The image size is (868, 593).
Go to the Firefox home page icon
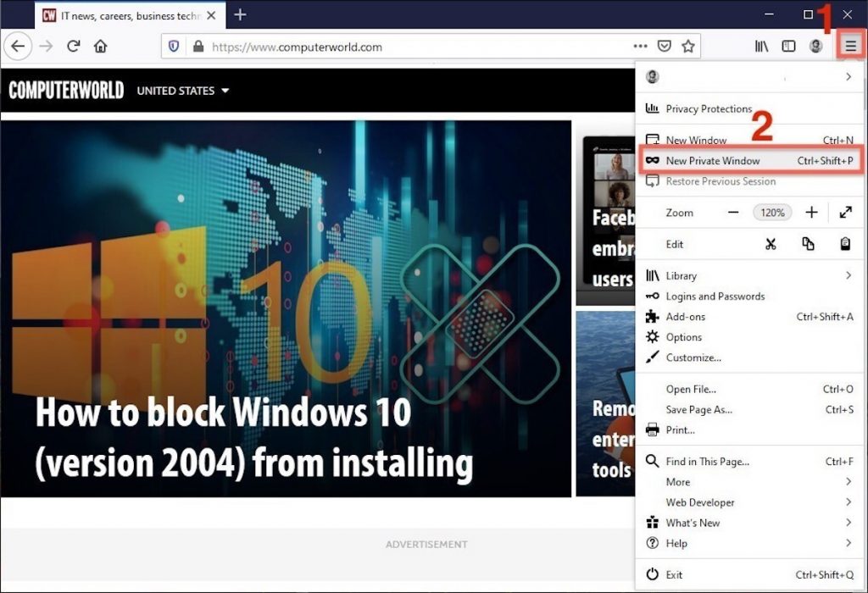coord(101,47)
